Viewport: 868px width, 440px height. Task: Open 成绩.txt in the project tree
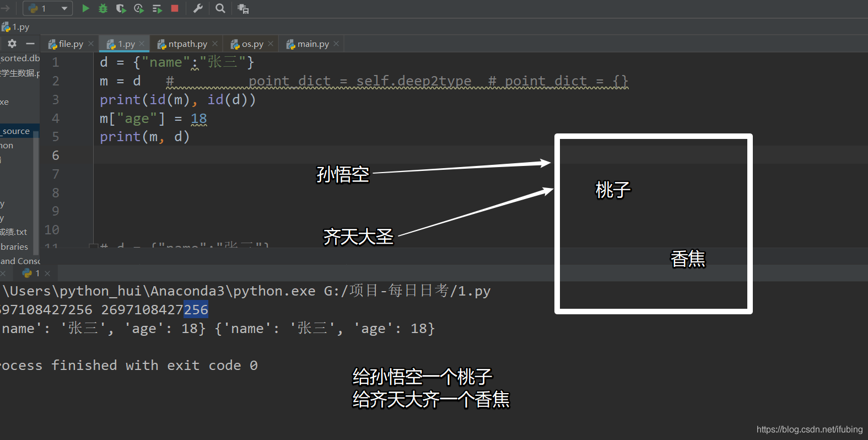click(x=14, y=232)
